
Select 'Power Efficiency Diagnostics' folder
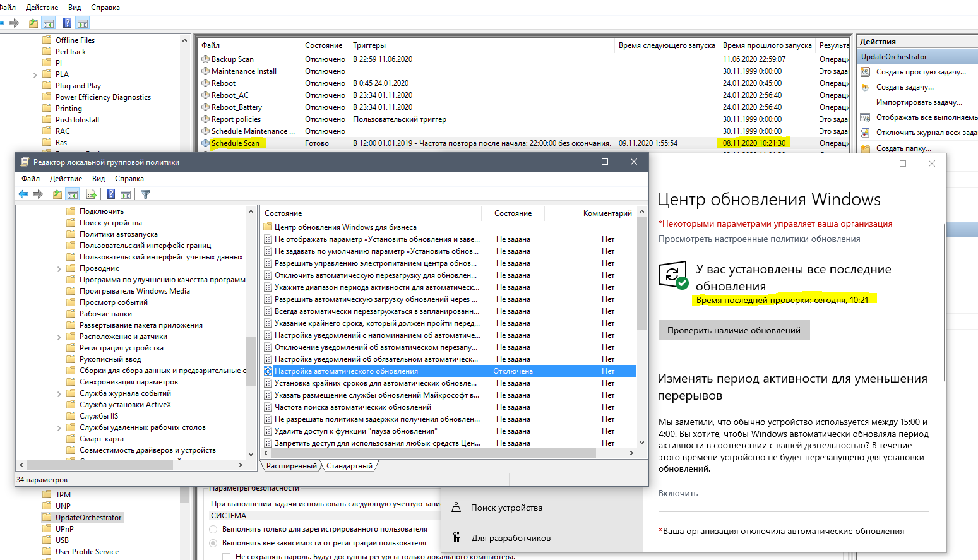[103, 97]
